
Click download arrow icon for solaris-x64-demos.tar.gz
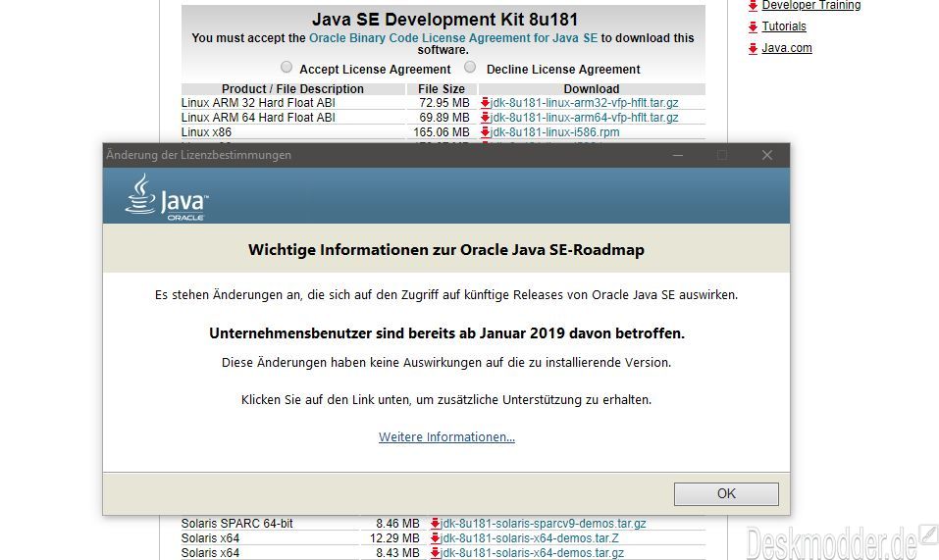[436, 553]
